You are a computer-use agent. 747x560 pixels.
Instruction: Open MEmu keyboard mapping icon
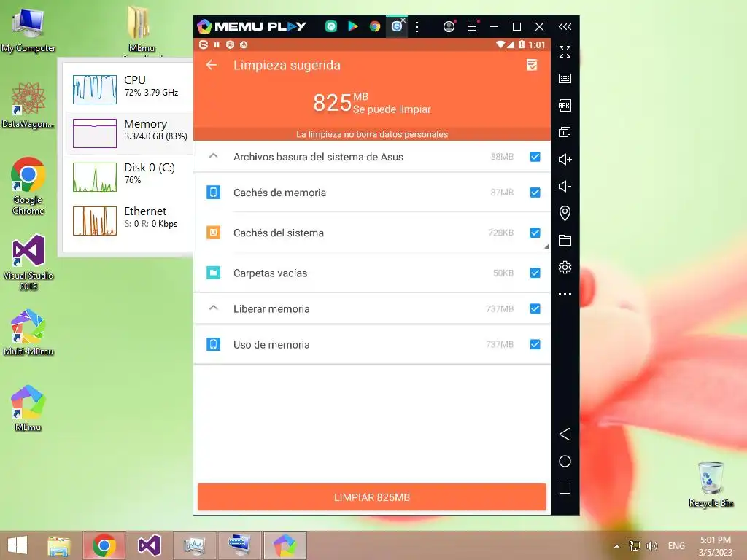coord(565,78)
